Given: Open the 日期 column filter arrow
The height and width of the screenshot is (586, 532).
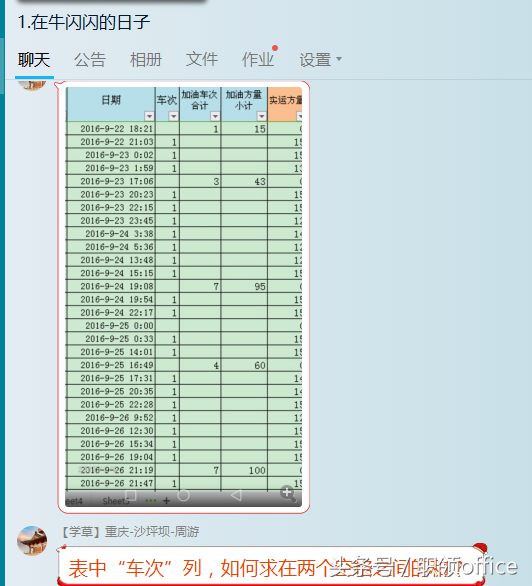Looking at the screenshot, I should [149, 116].
